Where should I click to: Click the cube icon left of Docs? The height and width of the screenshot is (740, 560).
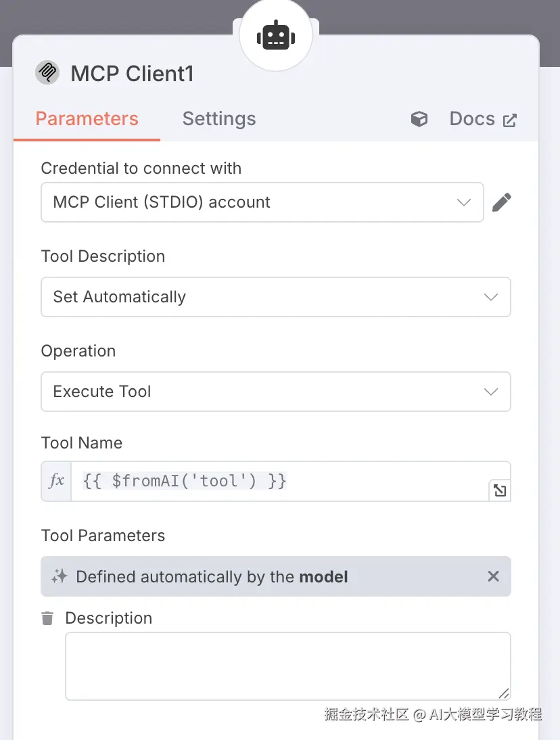pos(419,120)
